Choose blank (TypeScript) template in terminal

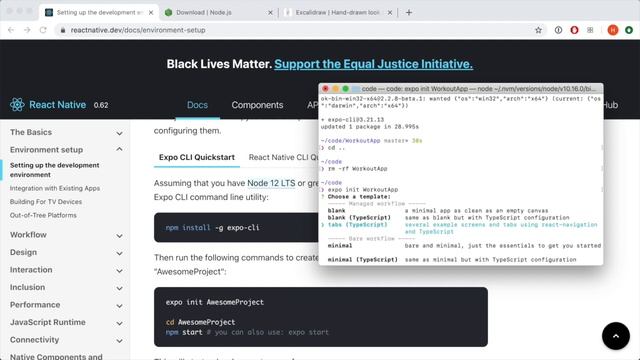pyautogui.click(x=359, y=218)
